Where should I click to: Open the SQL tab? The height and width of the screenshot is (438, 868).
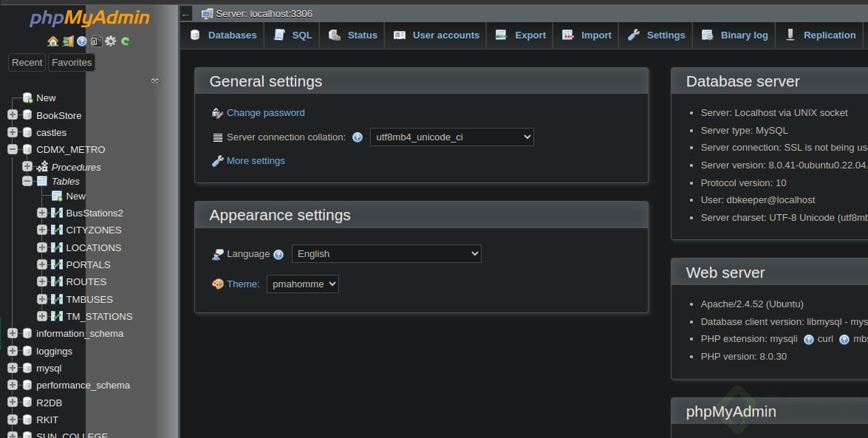coord(293,35)
